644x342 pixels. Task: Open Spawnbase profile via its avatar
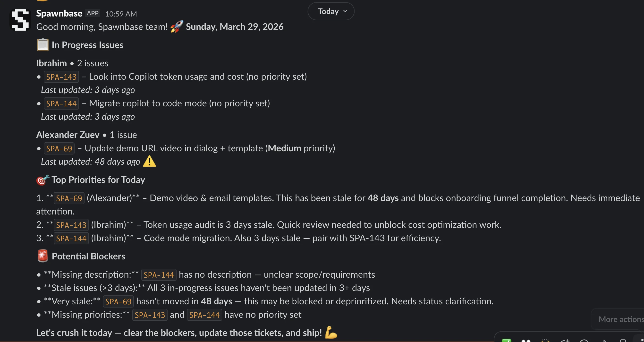click(x=20, y=19)
